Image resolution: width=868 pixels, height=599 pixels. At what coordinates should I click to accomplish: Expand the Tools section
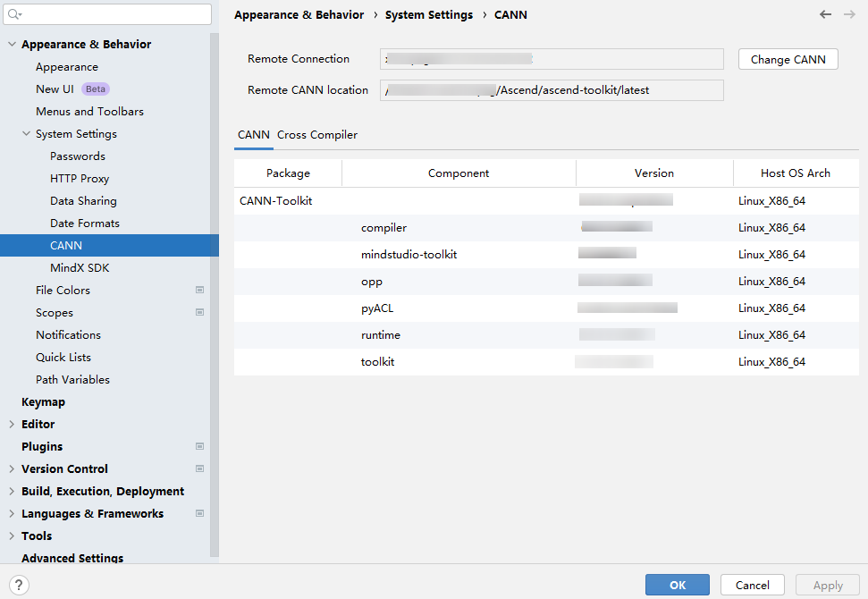click(12, 536)
